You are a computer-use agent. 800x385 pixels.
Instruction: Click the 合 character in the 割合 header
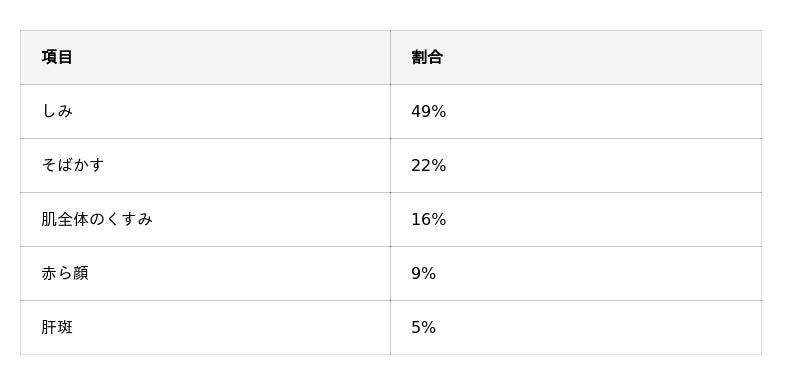435,57
